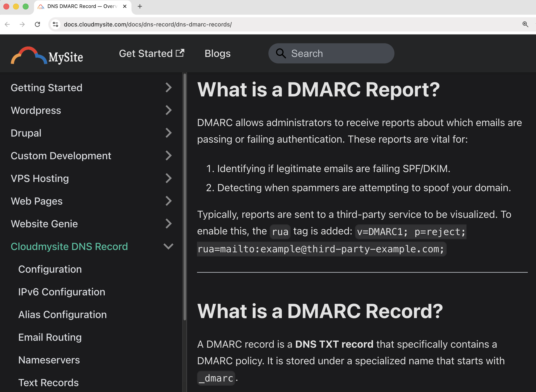The width and height of the screenshot is (536, 392).
Task: Select Cloudmysite DNS Record sidebar item
Action: click(69, 246)
